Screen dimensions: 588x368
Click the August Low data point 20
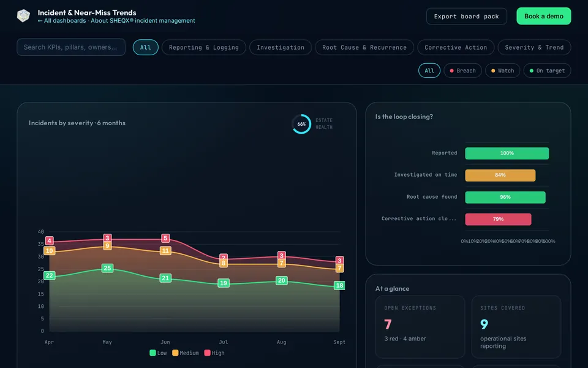click(282, 280)
